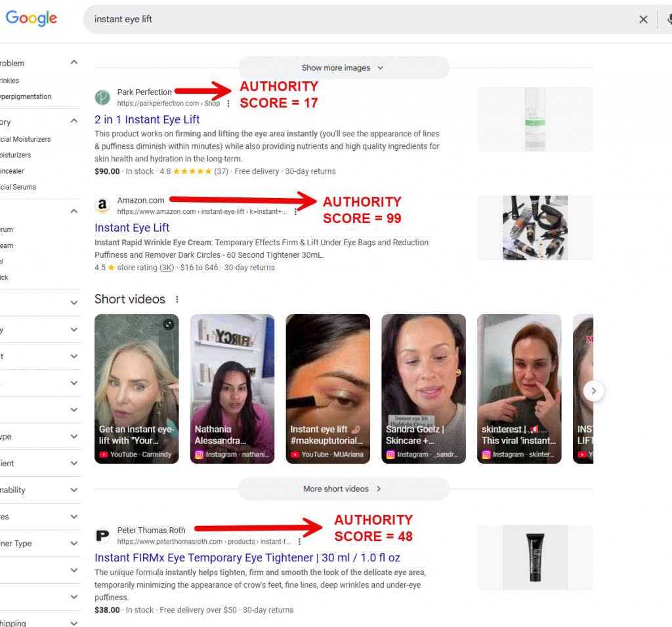Open options menu next to parkperfection.com URL
This screenshot has width=672, height=627.
(x=228, y=104)
